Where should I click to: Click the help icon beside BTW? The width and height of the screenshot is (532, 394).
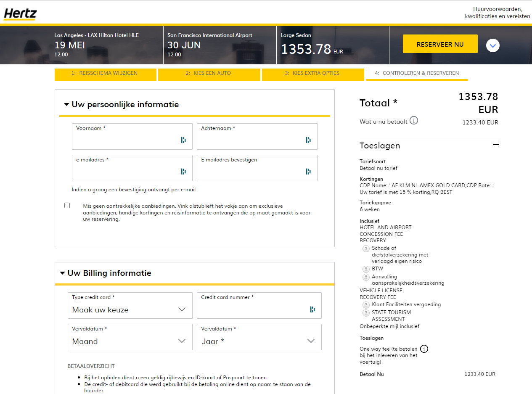tap(366, 269)
